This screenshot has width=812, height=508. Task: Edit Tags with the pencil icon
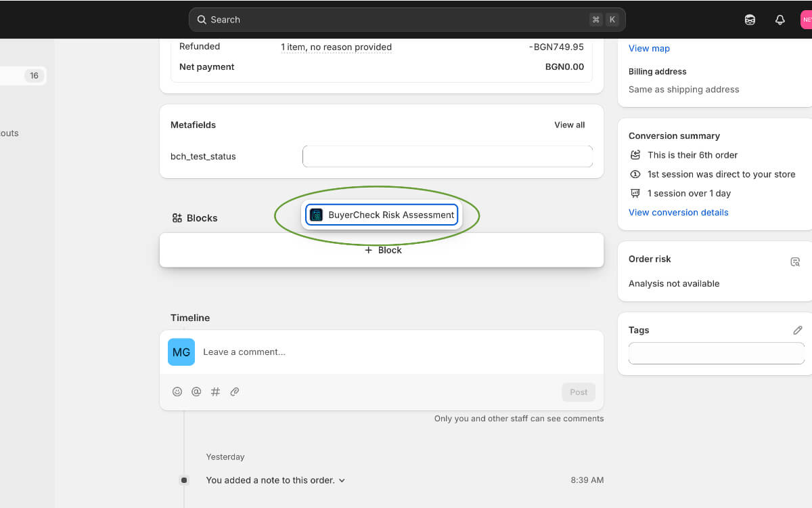pyautogui.click(x=797, y=331)
